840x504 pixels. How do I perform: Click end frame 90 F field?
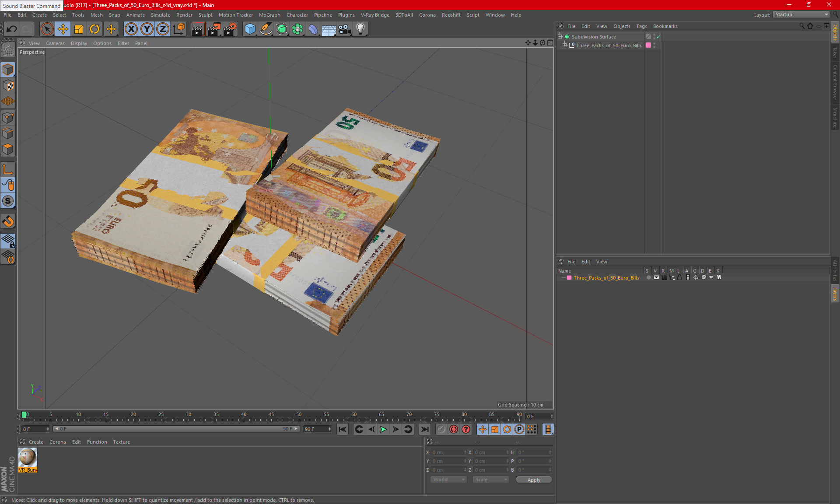[317, 429]
